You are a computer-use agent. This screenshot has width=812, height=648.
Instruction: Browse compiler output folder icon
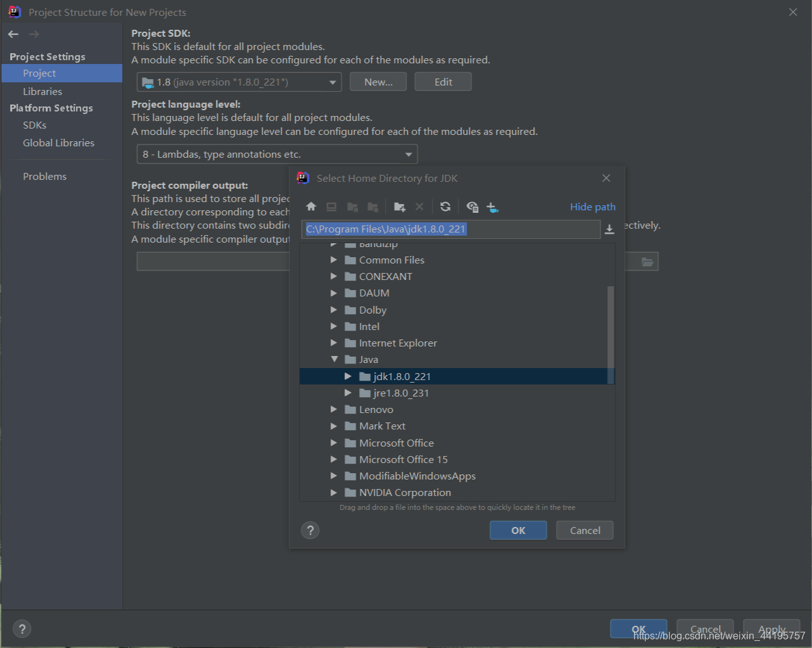647,262
